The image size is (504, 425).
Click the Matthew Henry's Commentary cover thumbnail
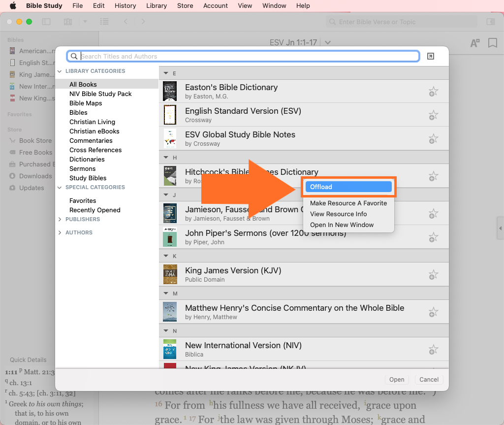[x=170, y=312]
